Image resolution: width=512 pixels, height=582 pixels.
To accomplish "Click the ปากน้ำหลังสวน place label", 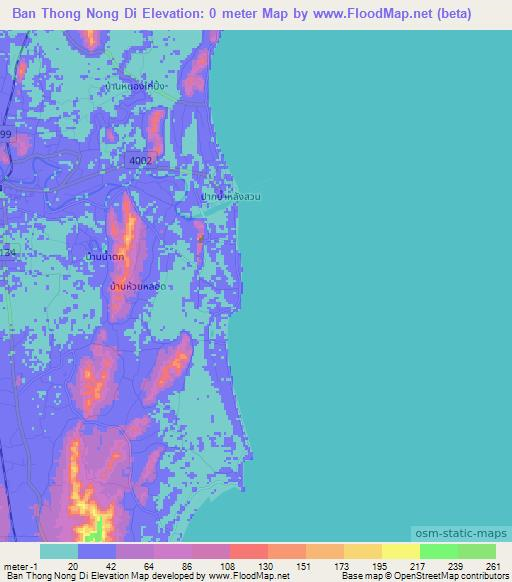I will (230, 196).
